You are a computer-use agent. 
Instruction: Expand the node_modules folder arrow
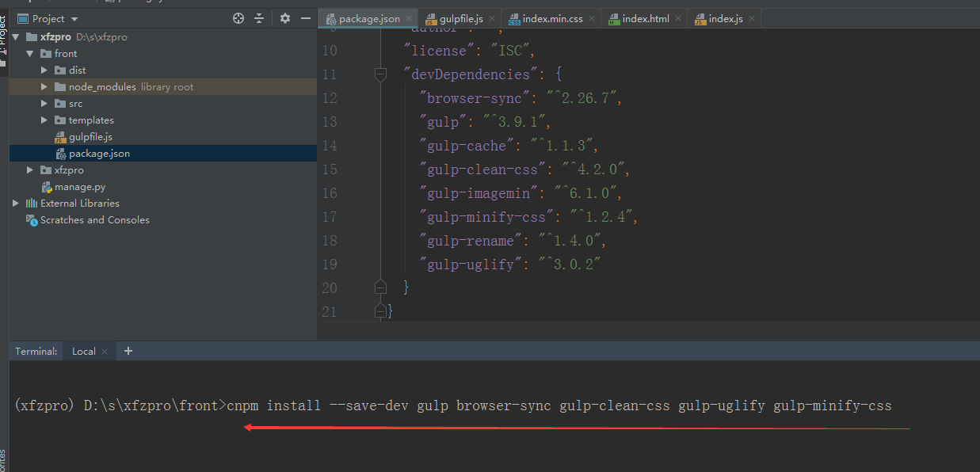pos(44,87)
